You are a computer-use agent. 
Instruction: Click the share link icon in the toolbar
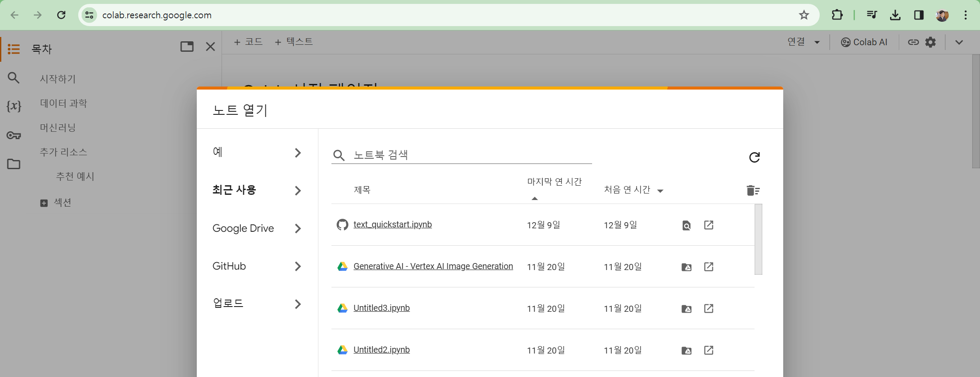914,42
